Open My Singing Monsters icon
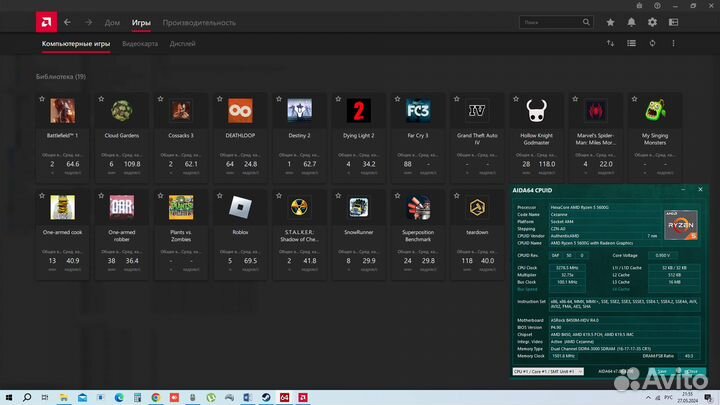 [x=655, y=110]
